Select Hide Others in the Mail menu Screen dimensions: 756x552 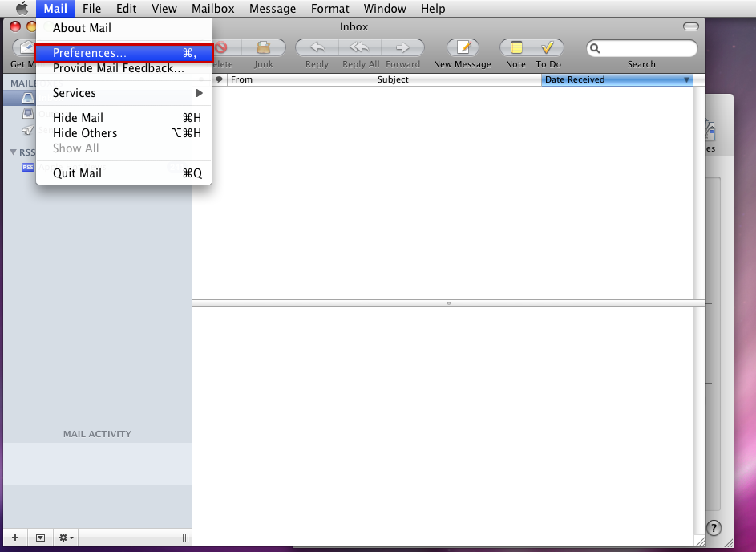click(124, 133)
